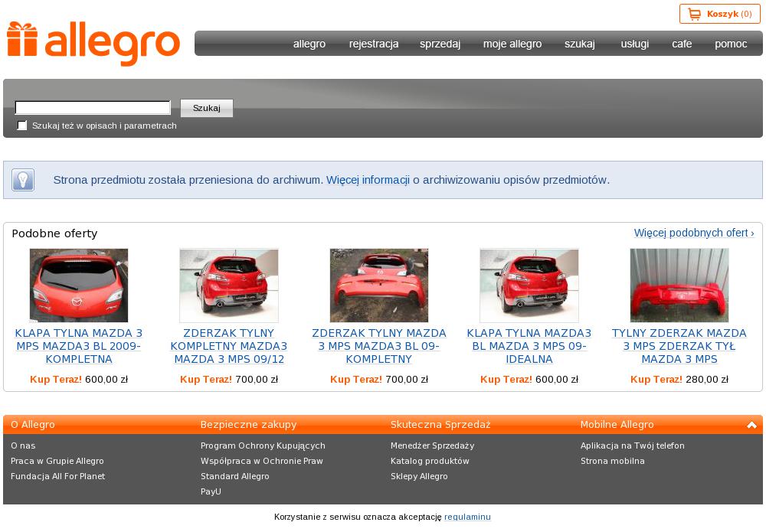
Task: Open Katalog produktów link
Action: [x=430, y=461]
